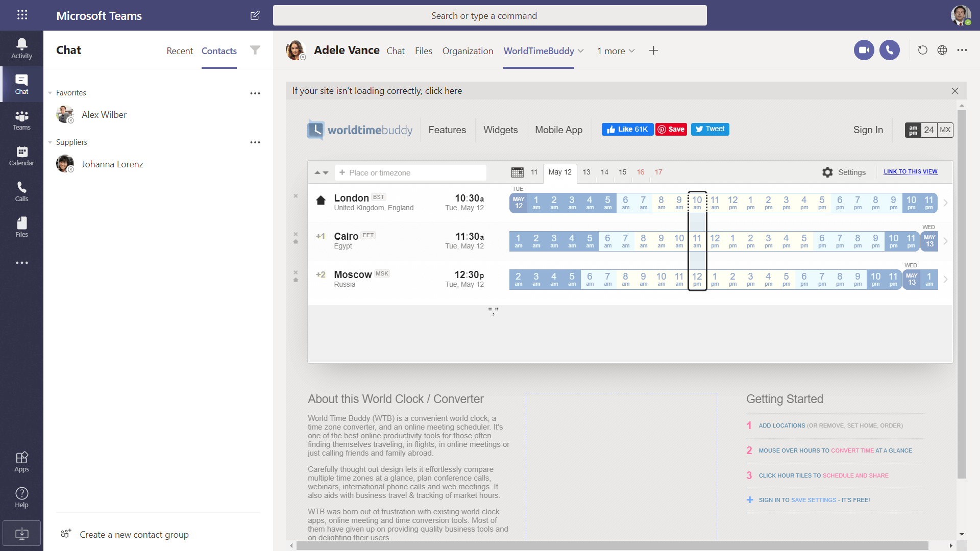Click the Tweet button
The width and height of the screenshot is (980, 551).
[x=710, y=130]
